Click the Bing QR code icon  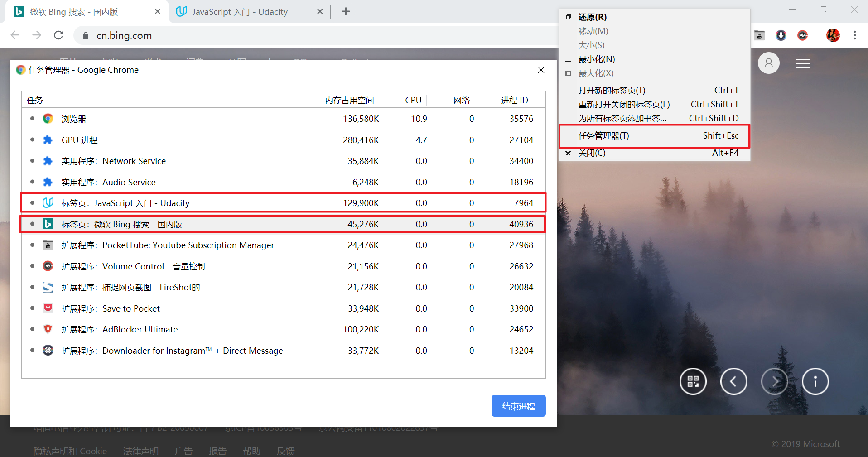(693, 381)
